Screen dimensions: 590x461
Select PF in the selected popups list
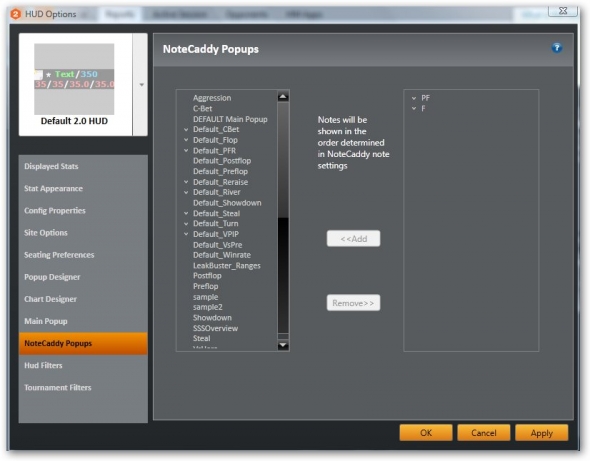(x=426, y=98)
